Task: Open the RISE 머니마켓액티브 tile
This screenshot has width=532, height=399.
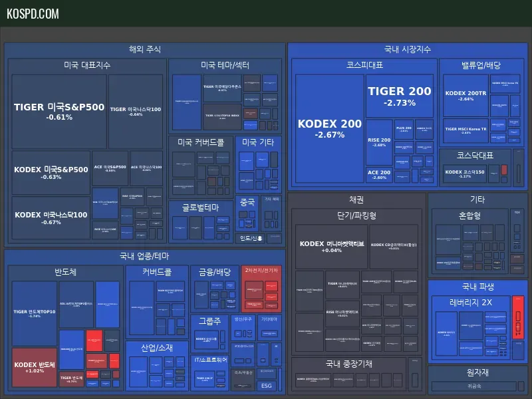Action: (342, 313)
